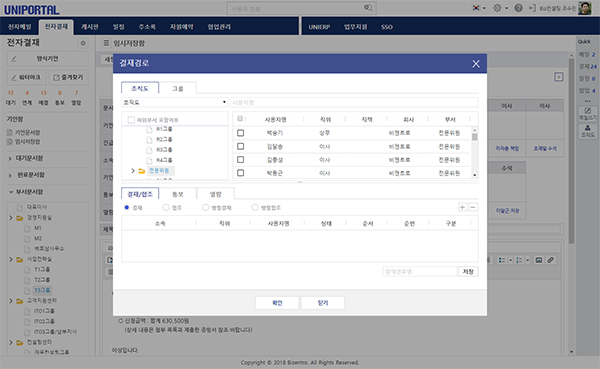The height and width of the screenshot is (369, 600).
Task: Click the UNIPORTAL logo
Action: [31, 10]
